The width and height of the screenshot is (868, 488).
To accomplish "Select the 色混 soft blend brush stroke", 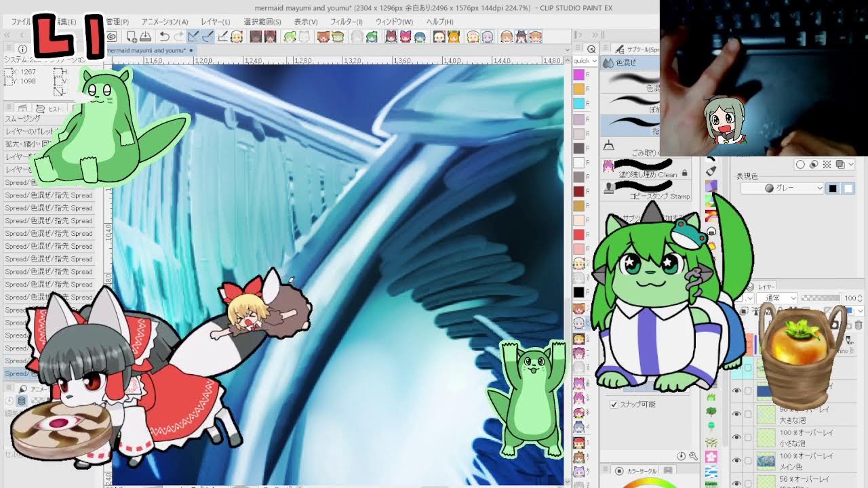I will click(631, 82).
